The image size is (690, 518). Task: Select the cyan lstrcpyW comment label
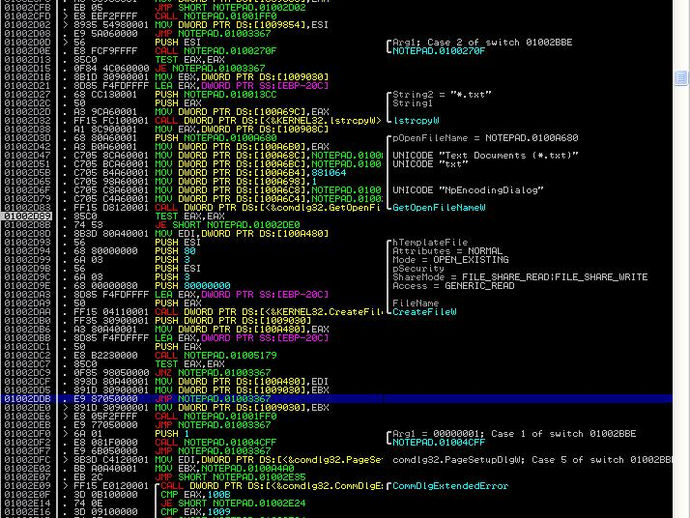[415, 121]
